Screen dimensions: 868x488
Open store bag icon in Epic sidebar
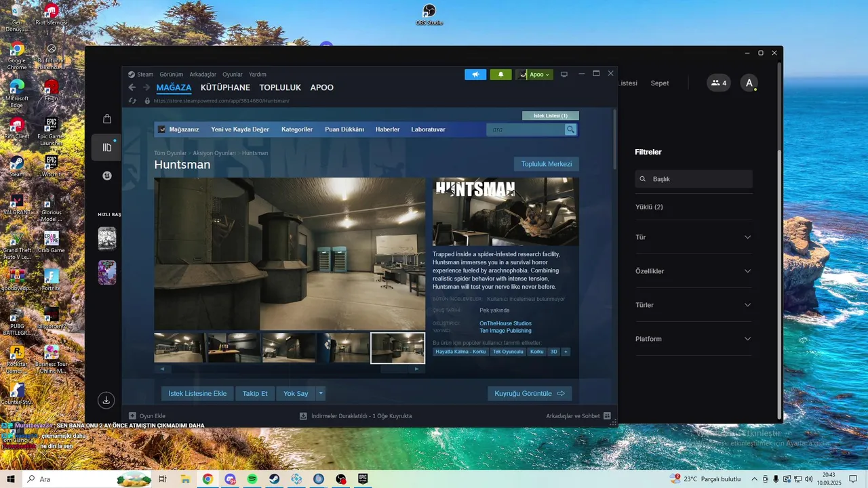coord(106,119)
